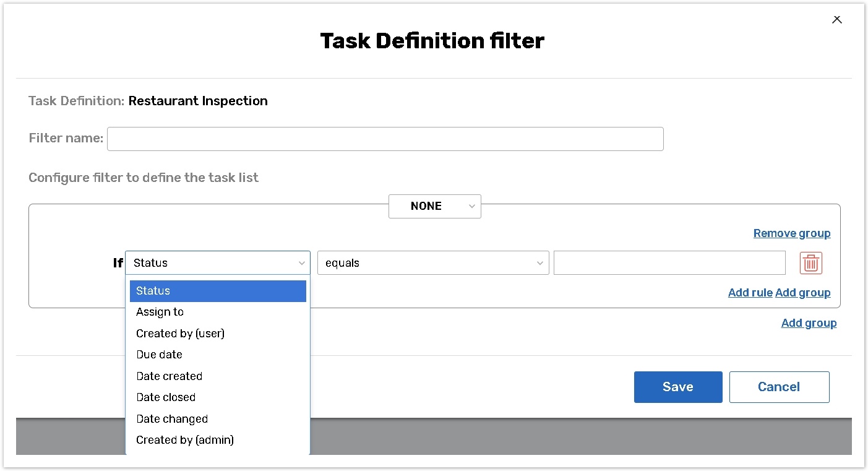Viewport: 868px width, 471px height.
Task: Collapse the Status field dropdown
Action: [217, 263]
